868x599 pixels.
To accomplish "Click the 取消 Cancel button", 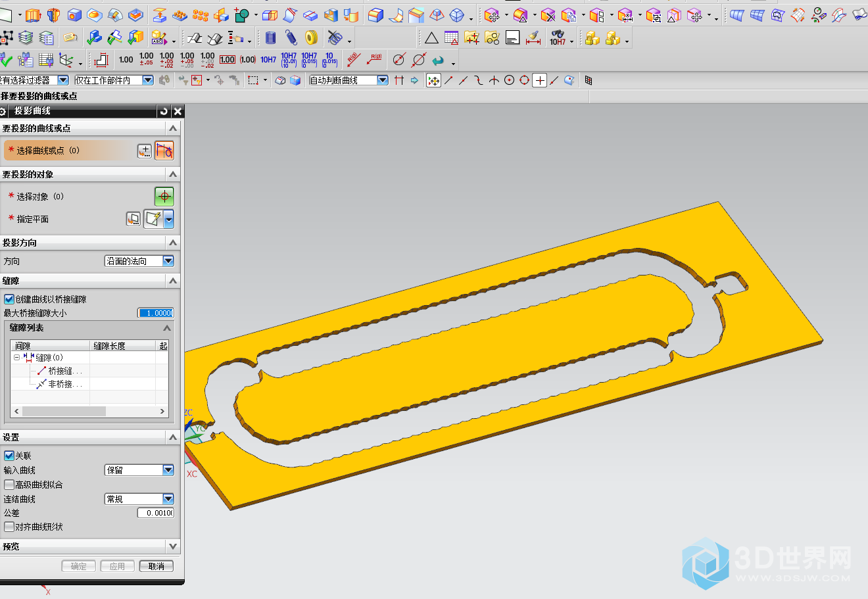I will tap(157, 566).
